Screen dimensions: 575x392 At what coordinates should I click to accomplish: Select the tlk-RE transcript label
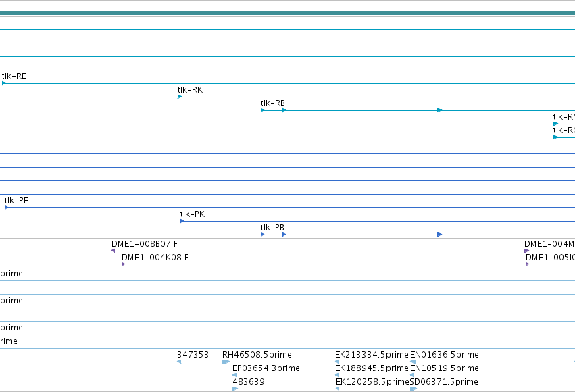tap(14, 76)
